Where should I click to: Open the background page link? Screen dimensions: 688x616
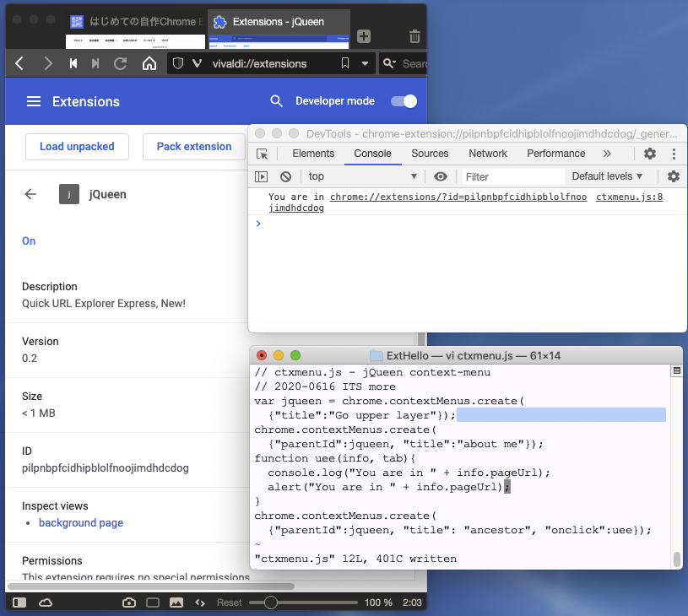click(x=81, y=523)
